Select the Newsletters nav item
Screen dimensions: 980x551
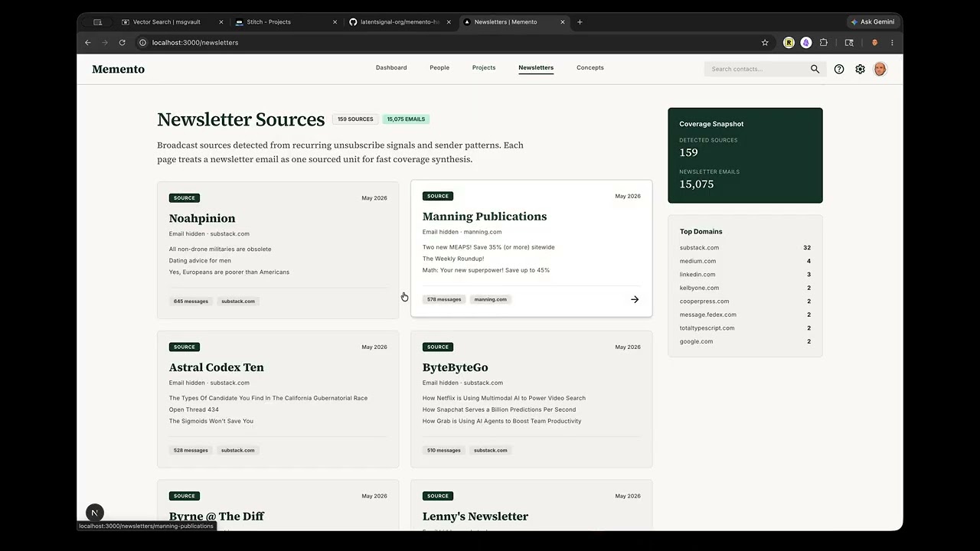pos(536,68)
